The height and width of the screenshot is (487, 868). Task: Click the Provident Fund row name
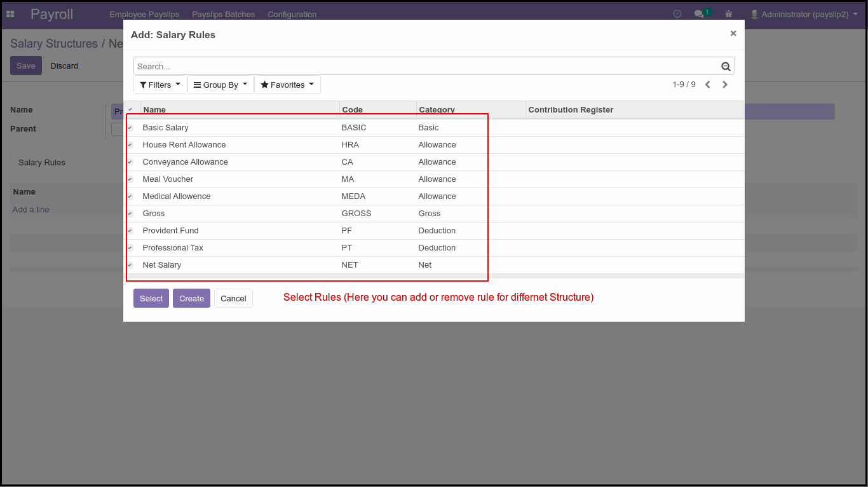(x=170, y=231)
